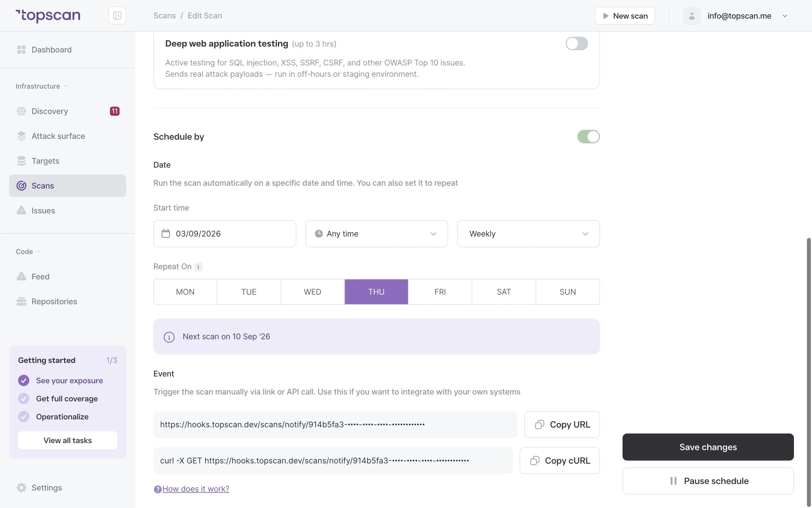Click the start date field 03/09/2026
This screenshot has width=812, height=508.
coord(224,234)
